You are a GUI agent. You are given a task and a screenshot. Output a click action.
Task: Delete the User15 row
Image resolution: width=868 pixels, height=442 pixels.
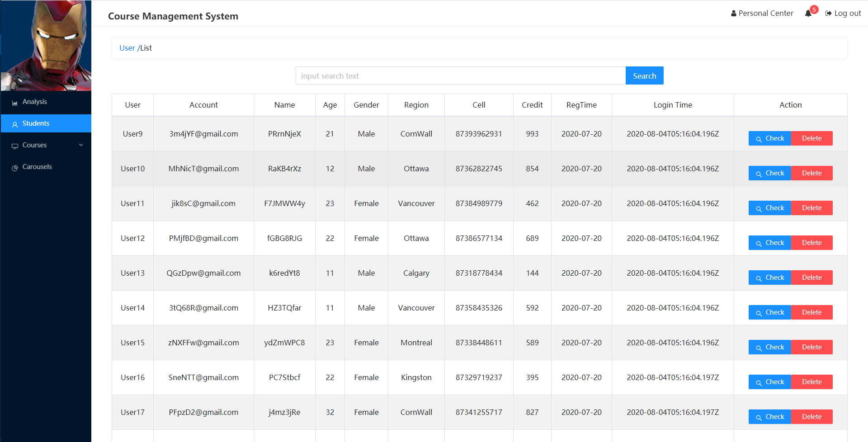point(812,347)
